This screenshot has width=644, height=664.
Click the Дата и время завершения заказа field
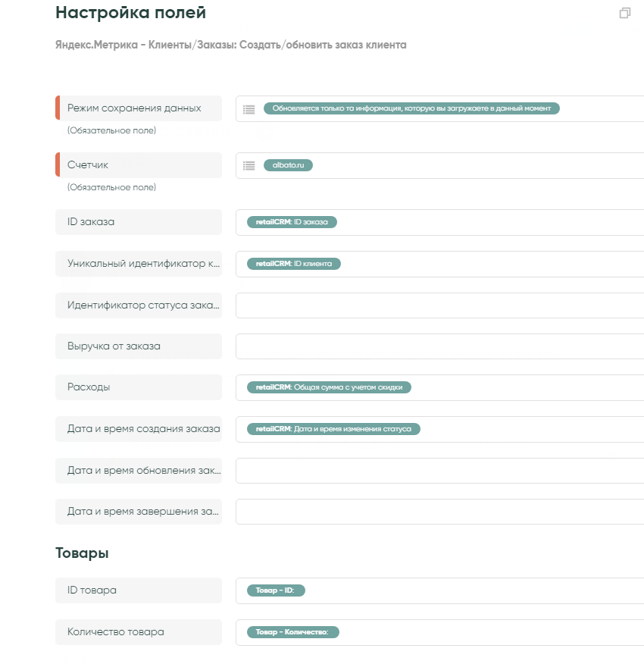[x=439, y=512]
